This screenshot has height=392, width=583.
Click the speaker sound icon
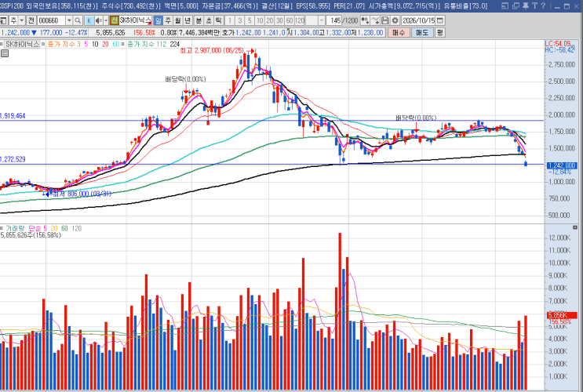(99, 20)
